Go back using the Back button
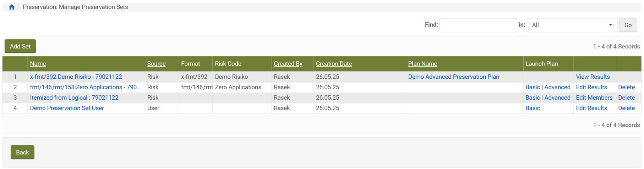The height and width of the screenshot is (169, 644). [x=22, y=152]
